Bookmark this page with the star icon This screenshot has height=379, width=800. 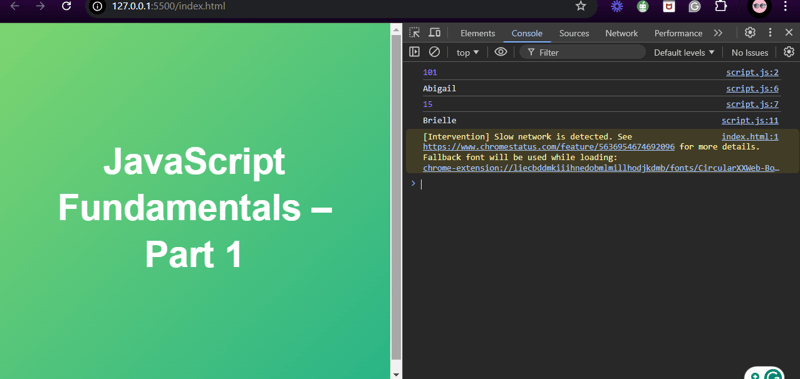tap(581, 6)
